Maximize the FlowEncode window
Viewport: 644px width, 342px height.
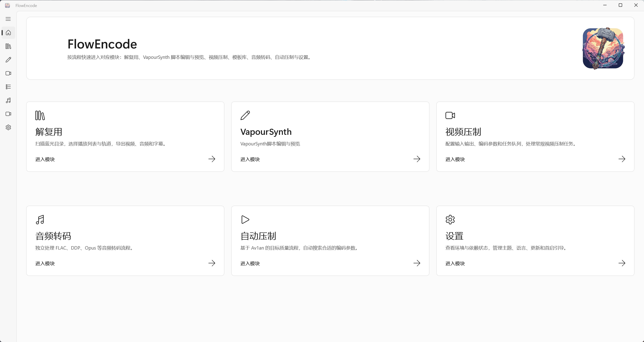pos(621,5)
